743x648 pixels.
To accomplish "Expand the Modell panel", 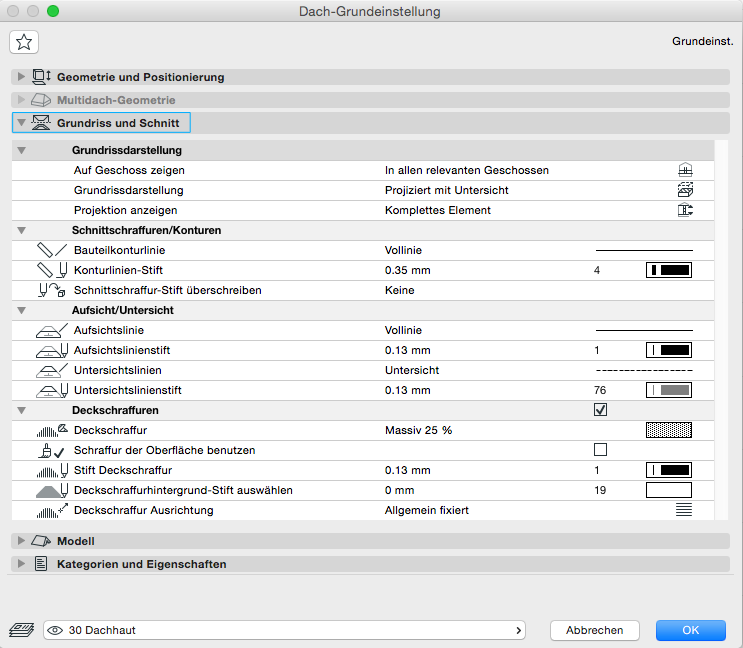I will click(22, 541).
